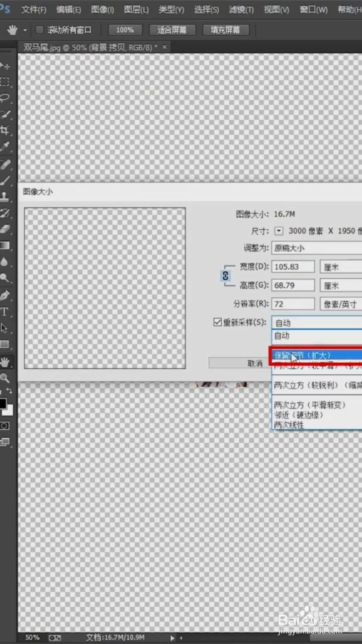The height and width of the screenshot is (644, 362).
Task: Choose 两次线性 resample option
Action: click(x=317, y=425)
